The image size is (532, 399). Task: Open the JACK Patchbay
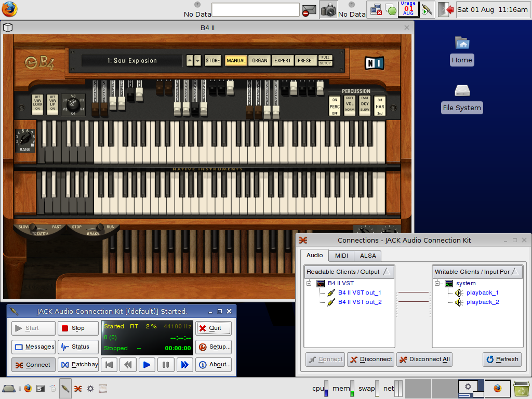78,365
